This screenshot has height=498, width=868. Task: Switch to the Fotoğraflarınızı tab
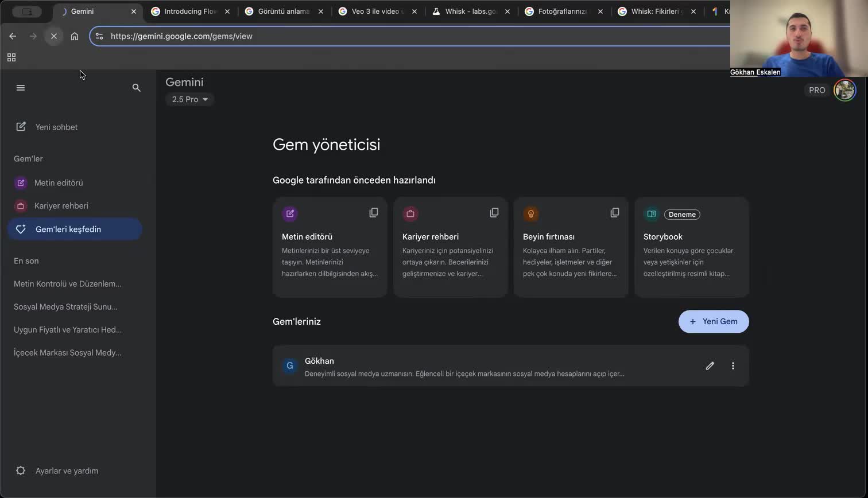[564, 11]
